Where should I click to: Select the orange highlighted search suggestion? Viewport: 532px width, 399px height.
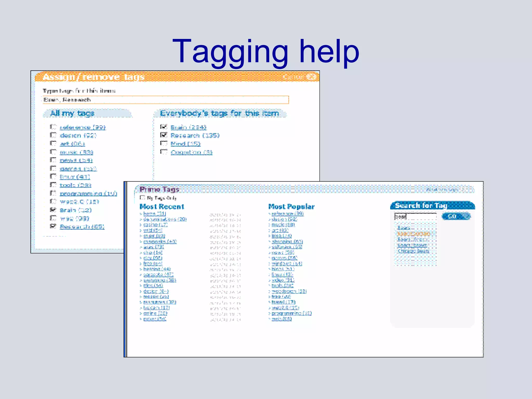point(414,234)
